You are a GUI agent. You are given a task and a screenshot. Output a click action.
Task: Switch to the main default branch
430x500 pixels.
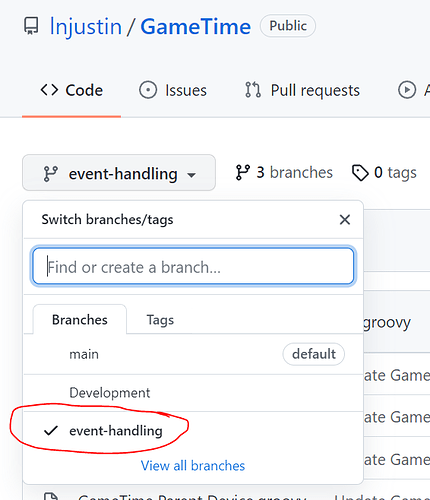click(193, 354)
